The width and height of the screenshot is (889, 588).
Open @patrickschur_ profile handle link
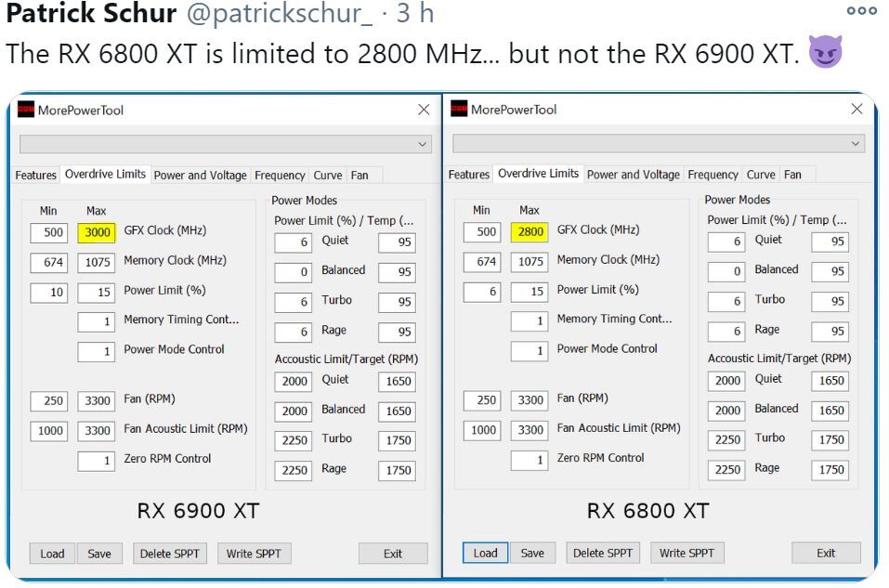(279, 14)
